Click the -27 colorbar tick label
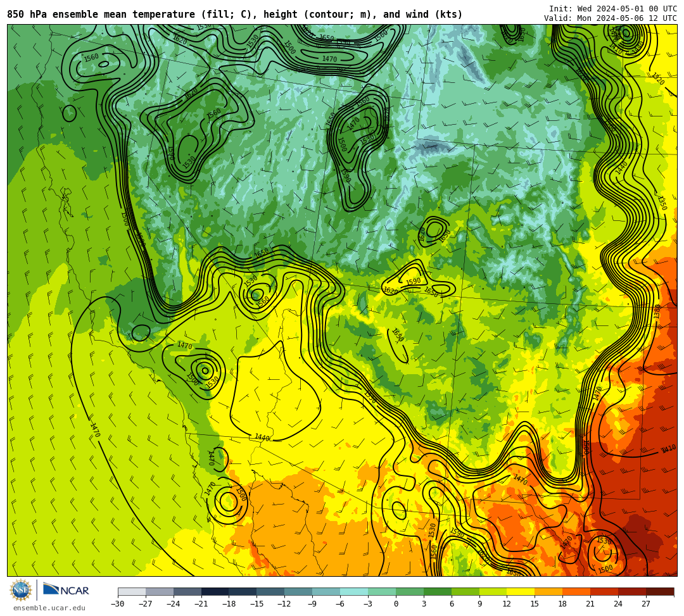 pos(146,604)
